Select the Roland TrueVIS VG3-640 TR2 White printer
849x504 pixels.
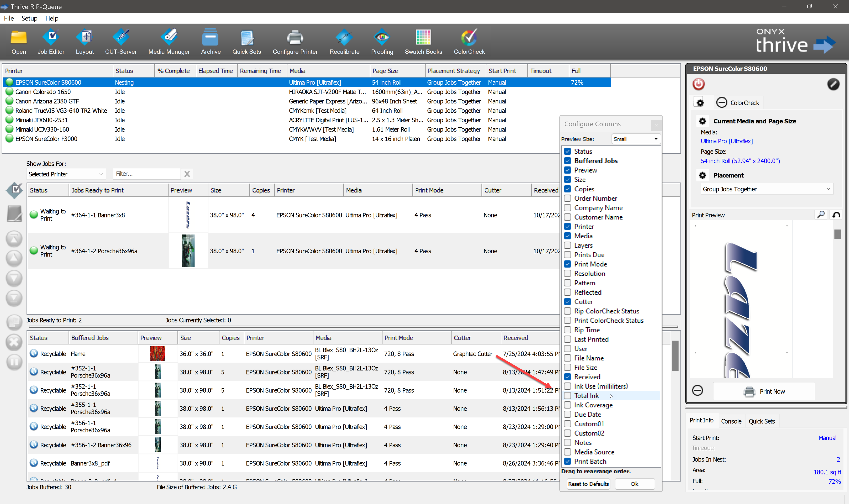pos(306,111)
